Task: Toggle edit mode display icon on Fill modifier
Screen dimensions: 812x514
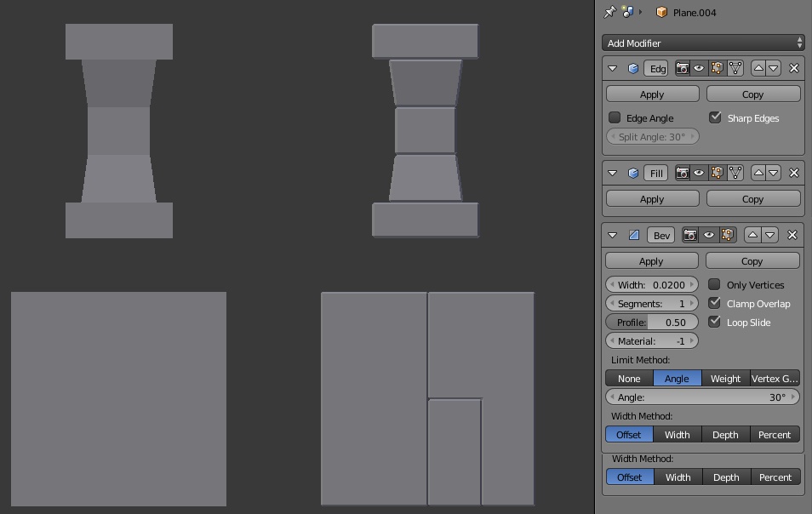Action: coord(718,173)
